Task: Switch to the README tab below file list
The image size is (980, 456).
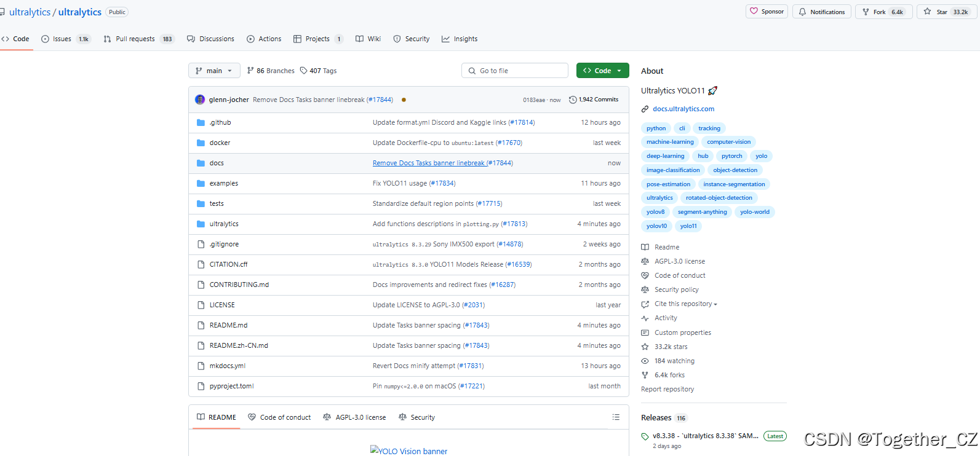Action: coord(216,417)
